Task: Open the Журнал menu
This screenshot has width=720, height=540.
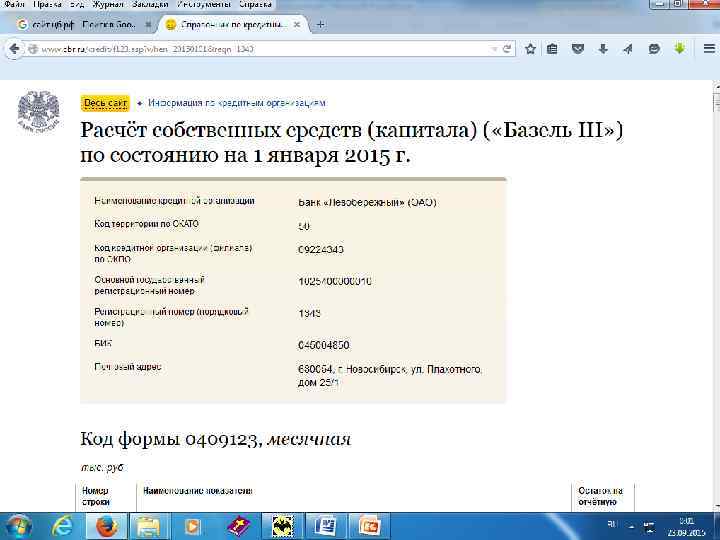Action: pos(108,4)
